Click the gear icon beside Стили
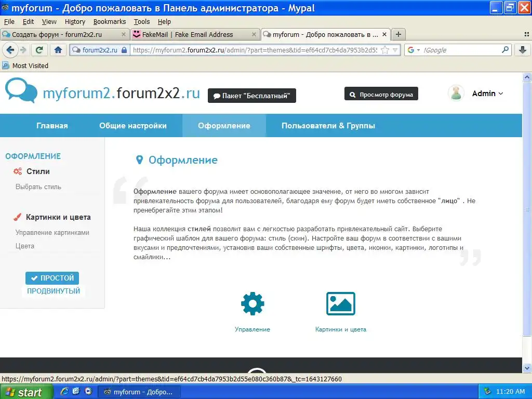 [18, 171]
